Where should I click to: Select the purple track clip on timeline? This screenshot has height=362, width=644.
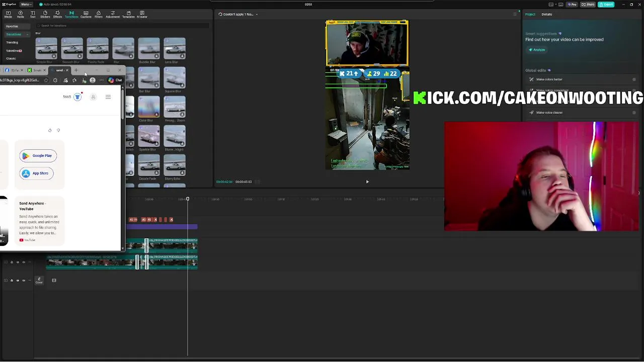[x=162, y=227]
